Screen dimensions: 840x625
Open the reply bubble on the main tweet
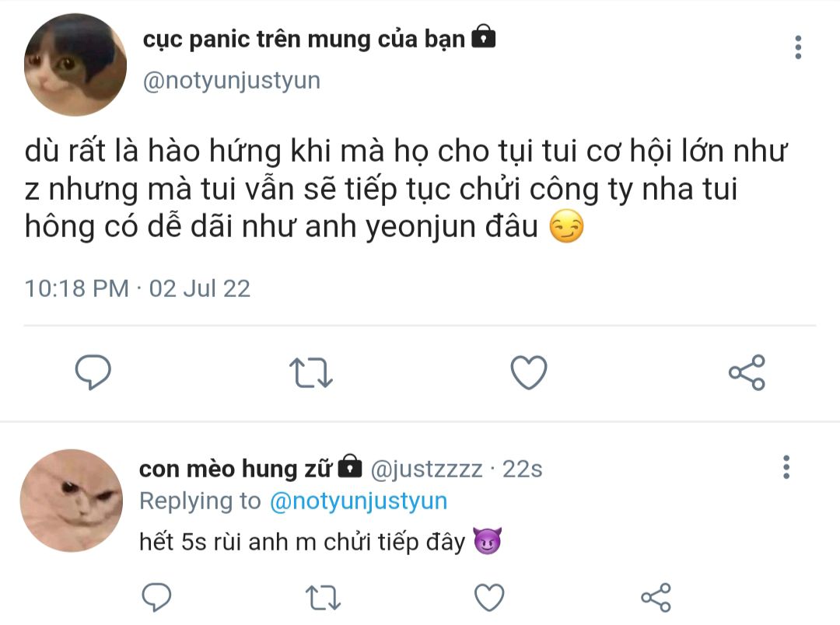tap(93, 372)
